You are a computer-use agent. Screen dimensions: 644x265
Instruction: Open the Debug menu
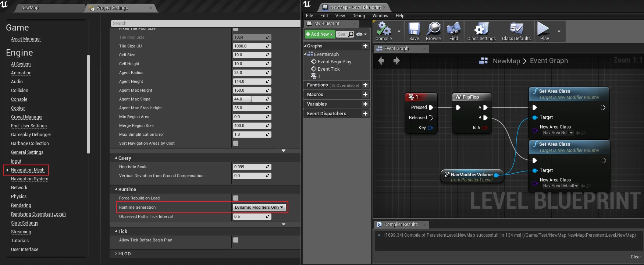[x=358, y=16]
